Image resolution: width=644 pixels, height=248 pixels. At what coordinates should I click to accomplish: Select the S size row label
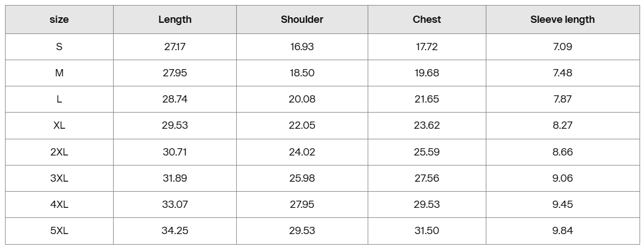click(x=59, y=47)
